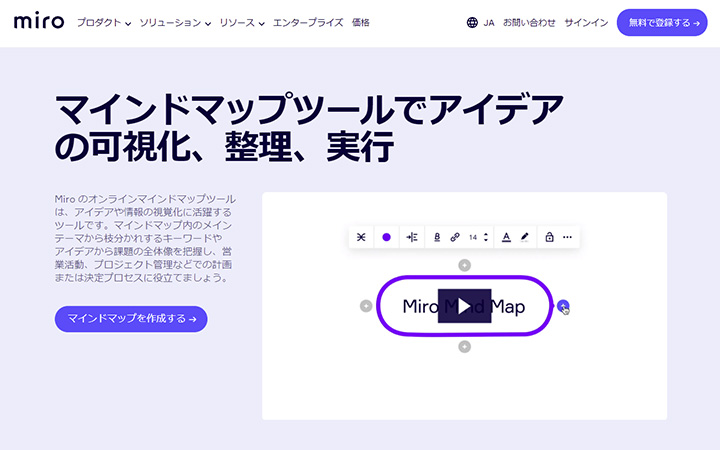Play the mind map demo video

(x=464, y=306)
